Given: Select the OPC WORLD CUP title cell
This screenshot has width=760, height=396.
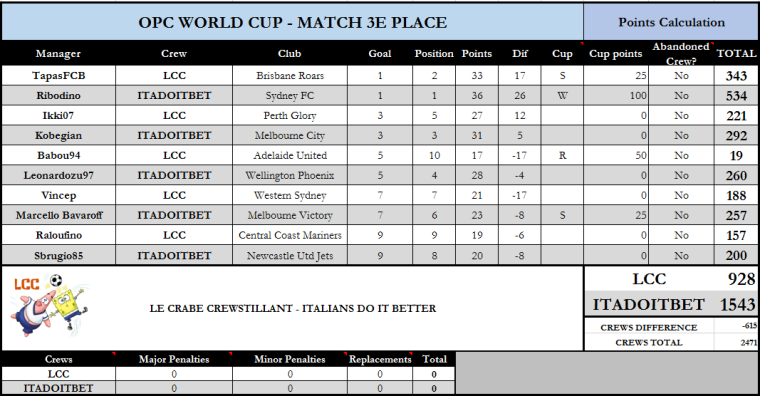Looking at the screenshot, I should pos(292,22).
